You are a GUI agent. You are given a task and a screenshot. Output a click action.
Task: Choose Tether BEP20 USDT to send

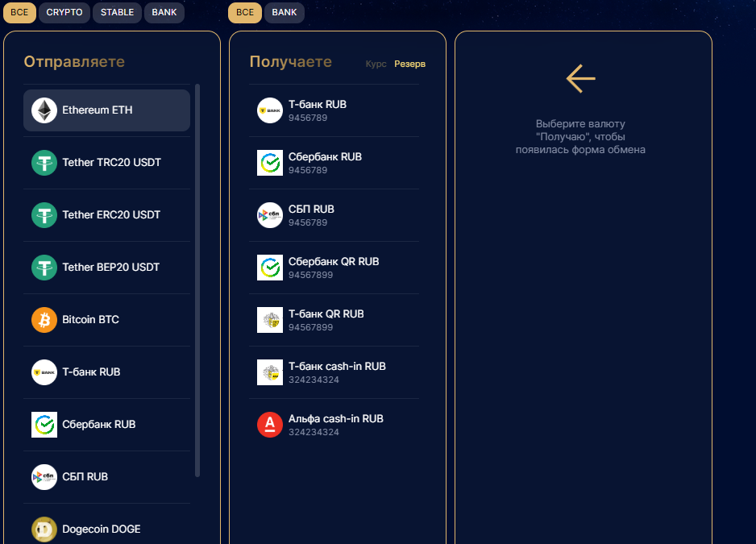click(x=106, y=268)
